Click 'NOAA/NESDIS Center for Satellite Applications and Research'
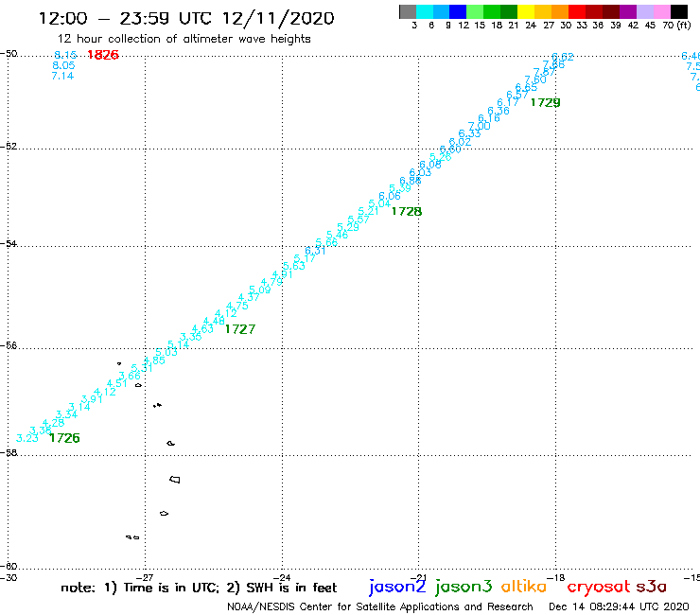The width and height of the screenshot is (700, 615). coord(380,607)
